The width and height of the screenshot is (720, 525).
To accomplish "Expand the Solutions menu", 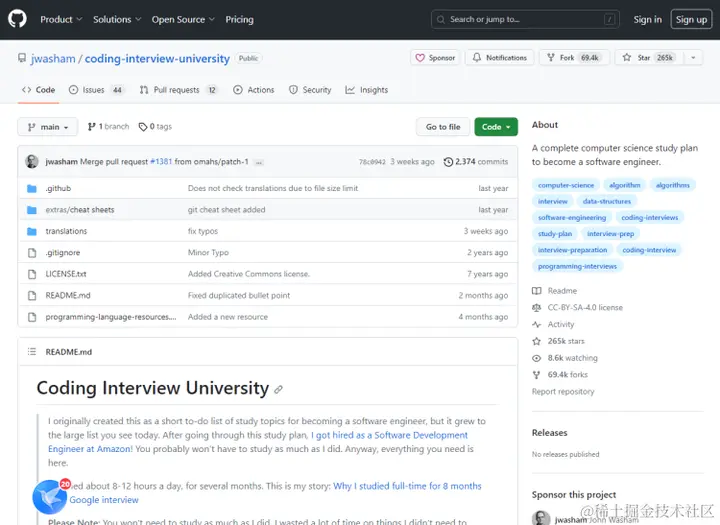I will tap(117, 19).
